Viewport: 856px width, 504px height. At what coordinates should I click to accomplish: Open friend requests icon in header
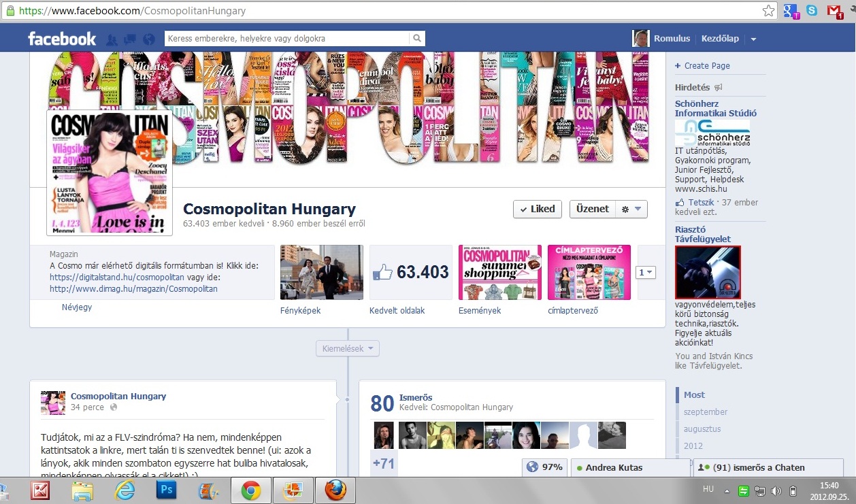[x=112, y=39]
